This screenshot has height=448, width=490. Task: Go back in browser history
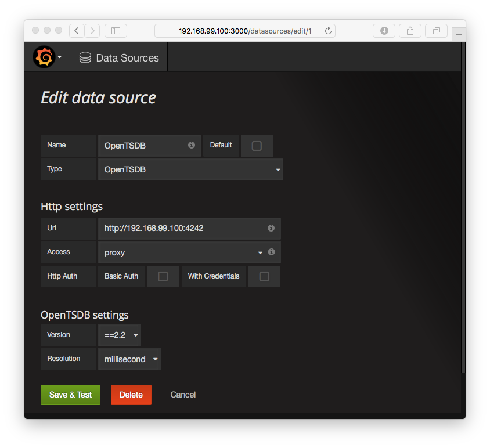click(x=77, y=31)
